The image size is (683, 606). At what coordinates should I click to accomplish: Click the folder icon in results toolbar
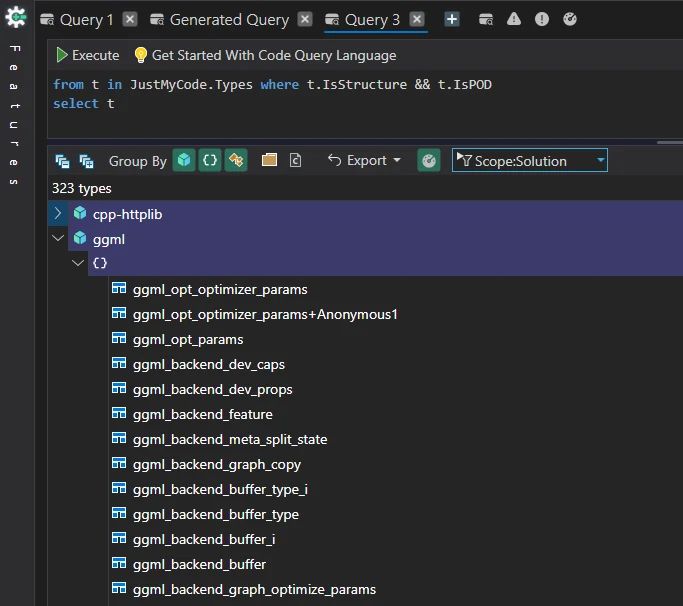[269, 160]
